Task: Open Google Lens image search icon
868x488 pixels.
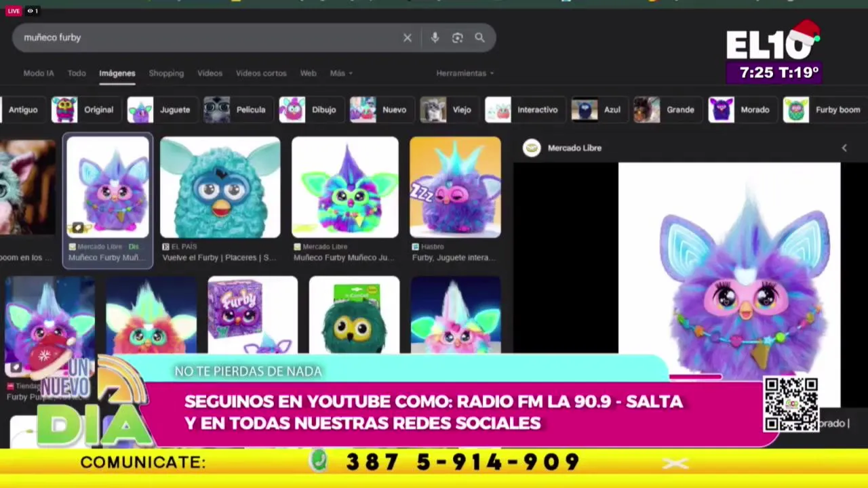Action: (458, 38)
